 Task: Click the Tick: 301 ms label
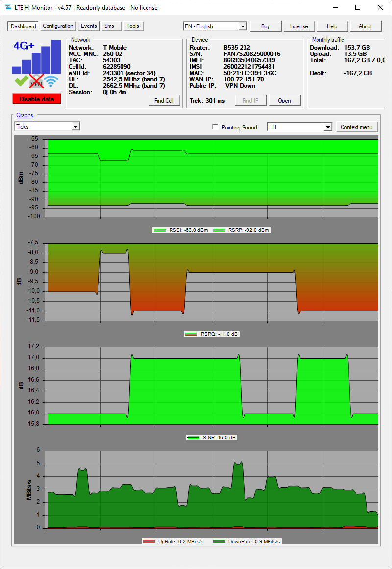[206, 100]
